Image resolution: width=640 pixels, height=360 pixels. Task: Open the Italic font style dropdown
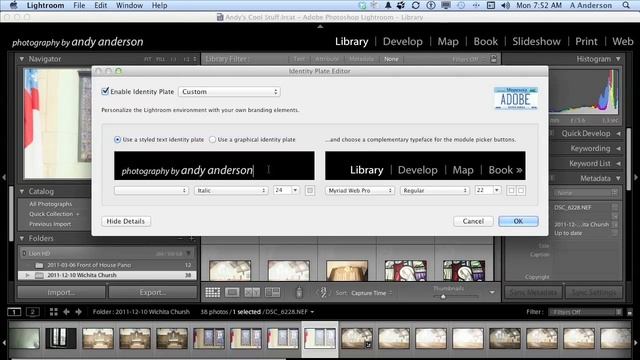tap(231, 191)
